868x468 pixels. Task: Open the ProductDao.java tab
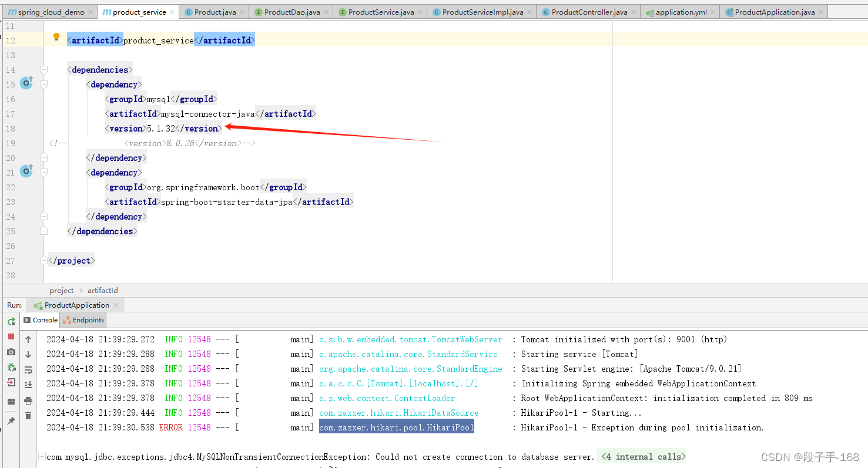click(x=292, y=12)
